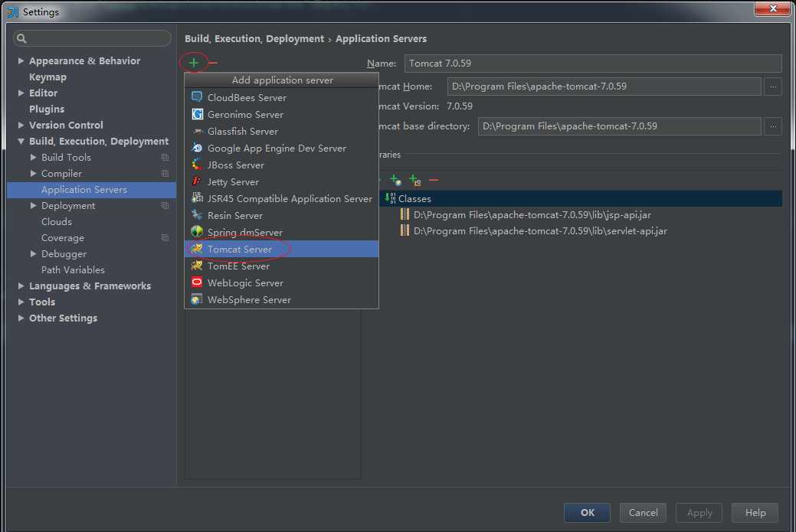Click the Deployment project-level marker icon
The width and height of the screenshot is (796, 532).
pyautogui.click(x=165, y=205)
